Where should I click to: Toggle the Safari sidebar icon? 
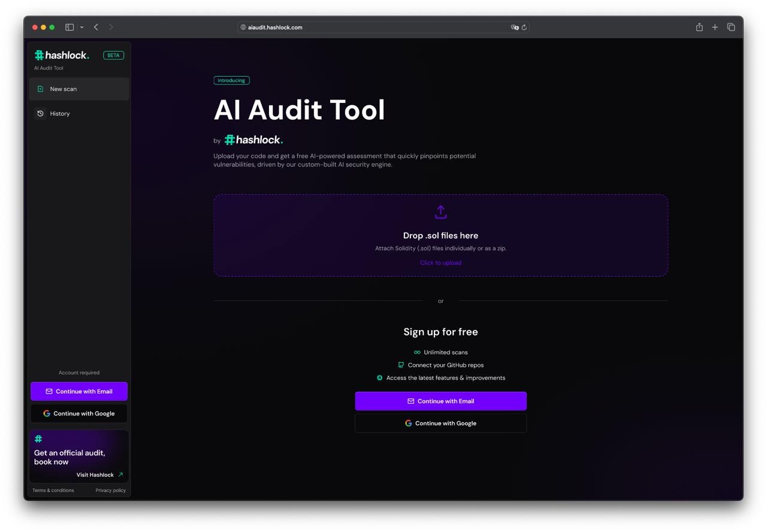pyautogui.click(x=70, y=27)
